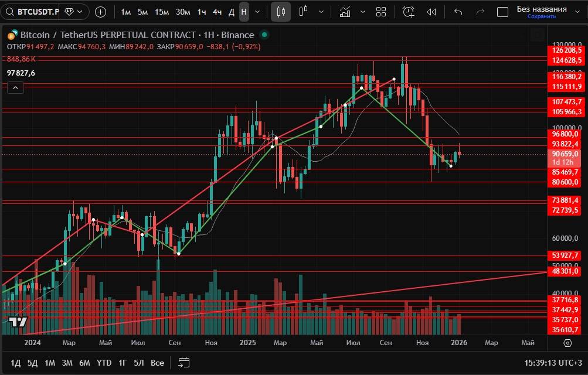Undo the last chart action
Viewport: 588px width, 375px height.
[x=458, y=12]
